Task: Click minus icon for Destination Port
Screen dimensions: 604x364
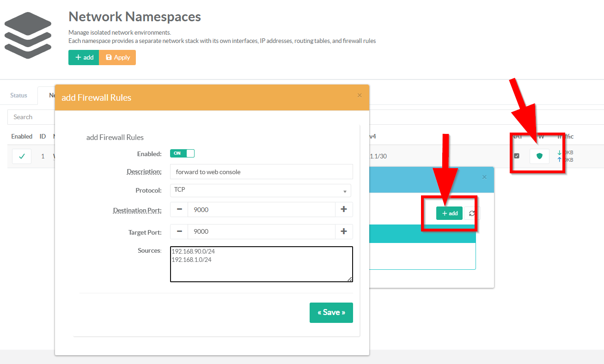Action: tap(179, 209)
